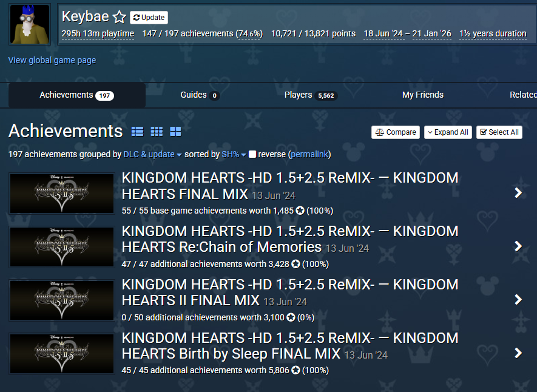Select the large grid view icon
537x392 pixels.
pos(175,132)
